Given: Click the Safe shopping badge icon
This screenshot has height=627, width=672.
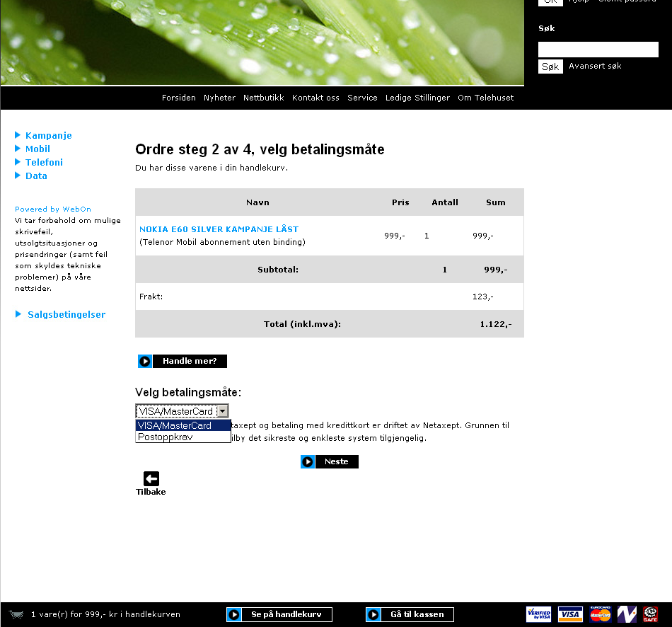Looking at the screenshot, I should coord(650,614).
